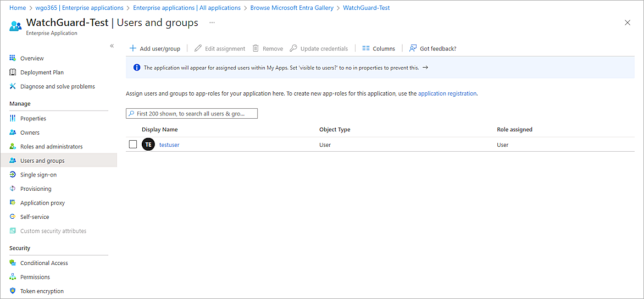The width and height of the screenshot is (644, 299).
Task: Open Users and groups in sidebar
Action: [59, 160]
